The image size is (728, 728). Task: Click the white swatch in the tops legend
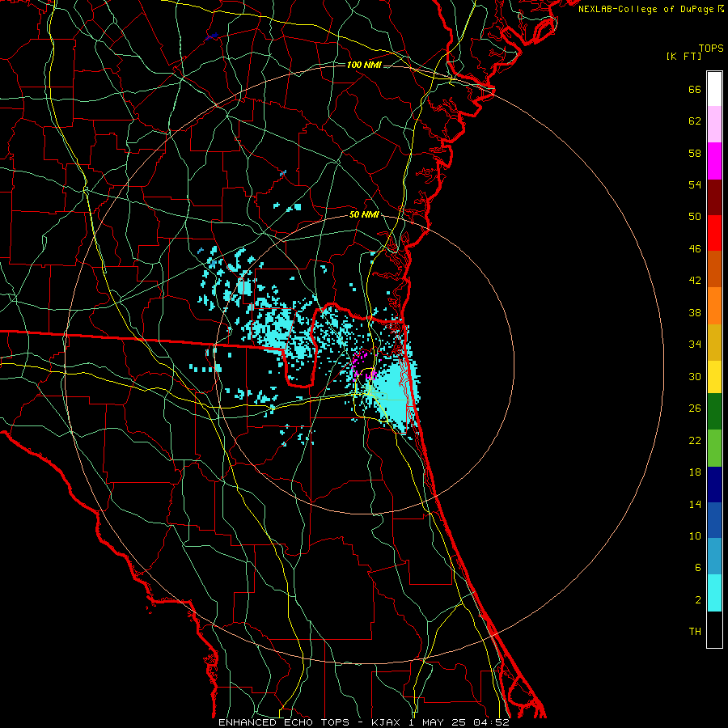(x=714, y=89)
